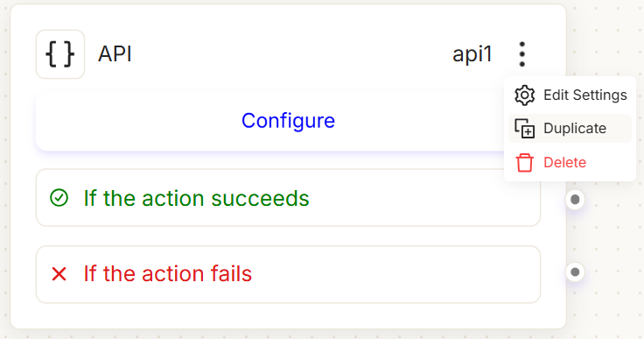Viewport: 644px width, 339px height.
Task: Select the "If the action succeeds" branch
Action: coord(288,197)
